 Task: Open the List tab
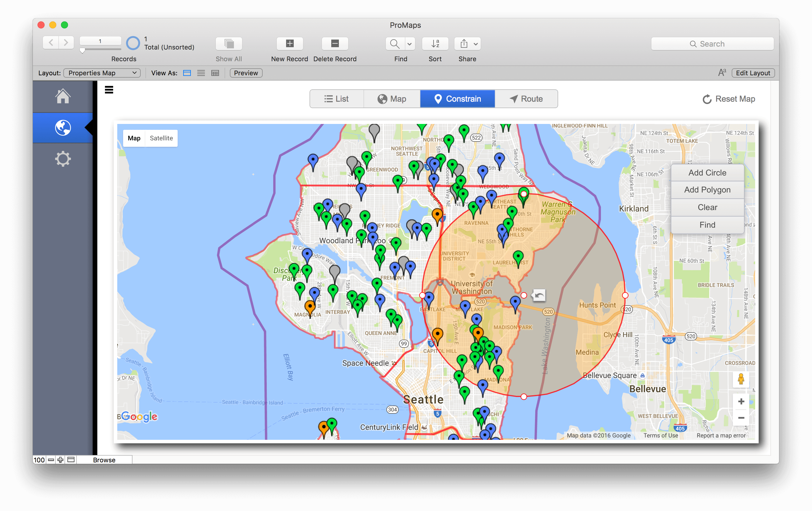coord(337,99)
